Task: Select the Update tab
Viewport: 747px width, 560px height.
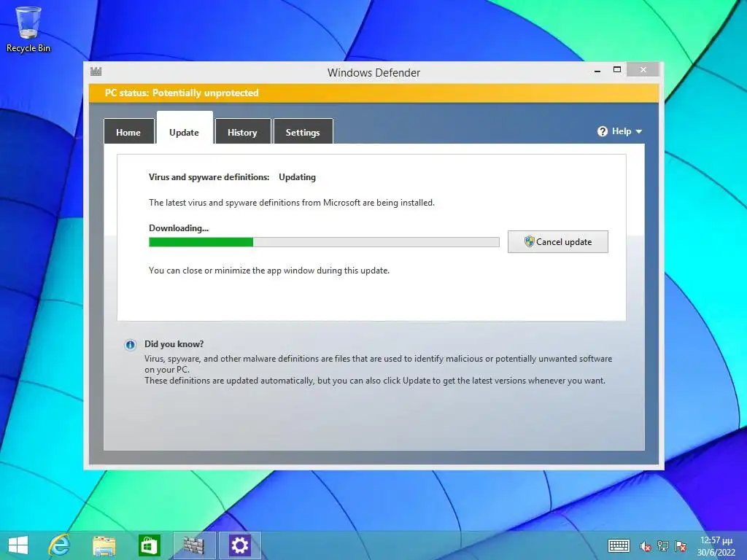Action: point(185,128)
